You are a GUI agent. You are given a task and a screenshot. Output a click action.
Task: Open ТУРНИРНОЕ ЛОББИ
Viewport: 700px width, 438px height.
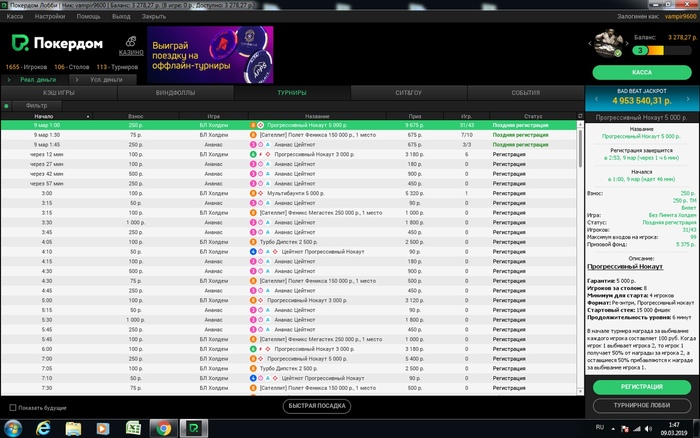642,405
